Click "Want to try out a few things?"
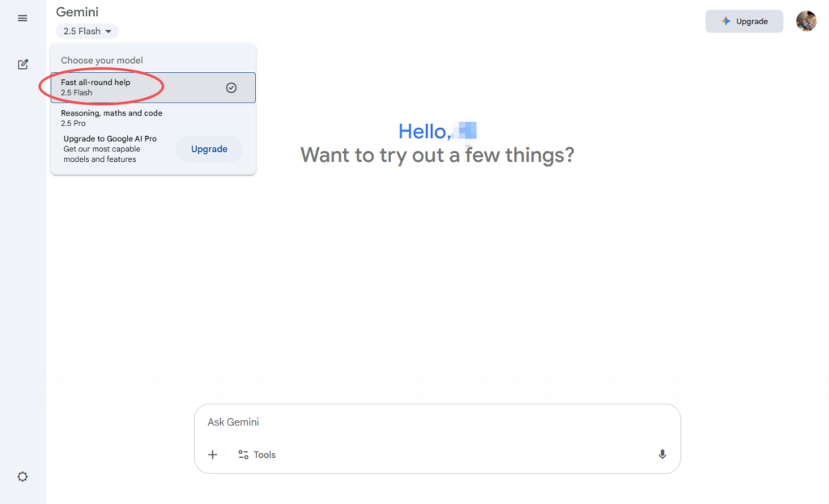 (x=437, y=155)
